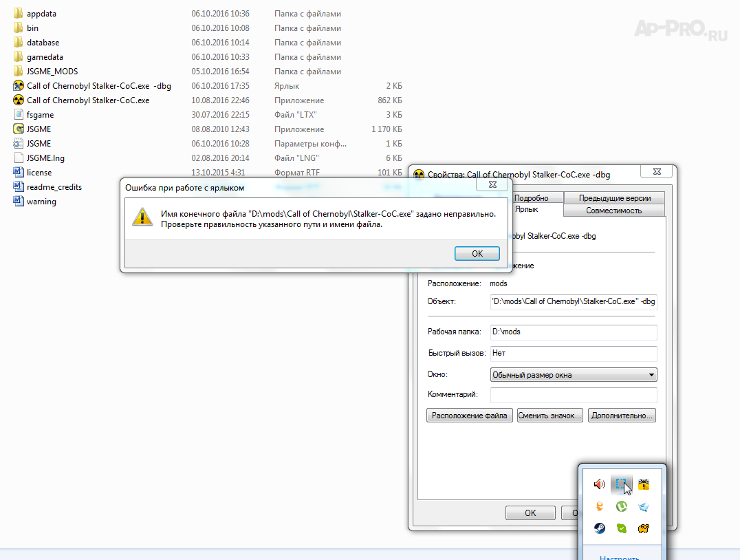Click the Файл "LTX" type cell
The image size is (740, 560).
pos(296,115)
